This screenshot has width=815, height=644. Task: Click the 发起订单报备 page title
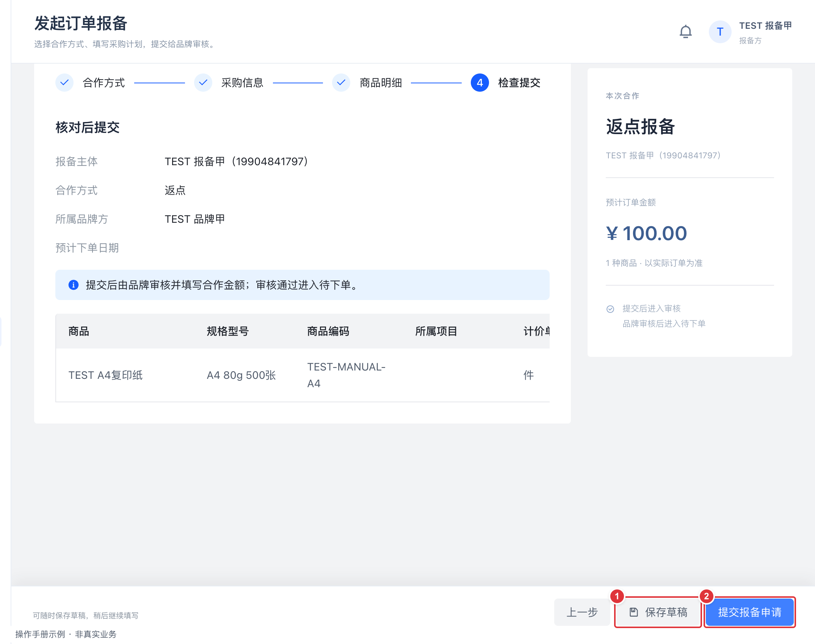pyautogui.click(x=81, y=23)
